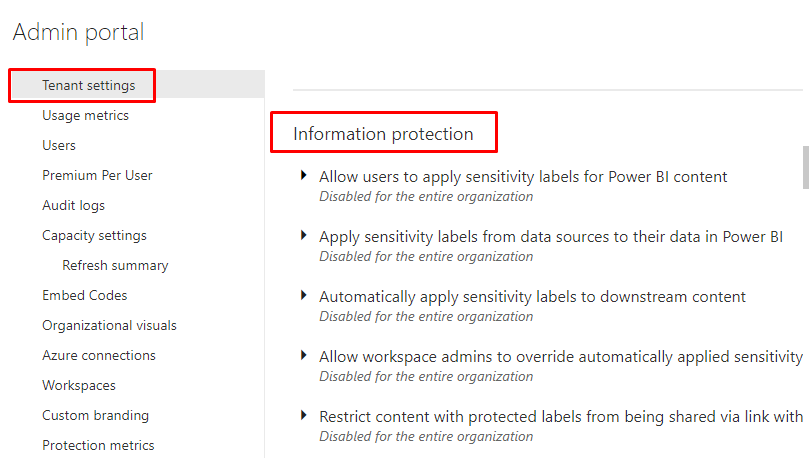Open Refresh summary sub-item
Screen dimensions: 809x458
click(x=115, y=265)
